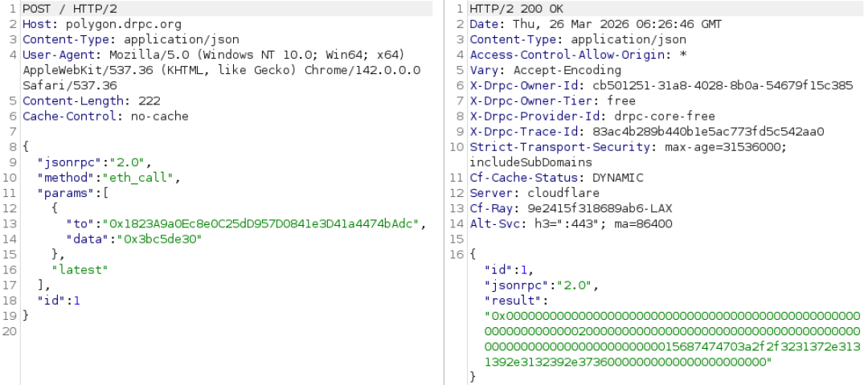The width and height of the screenshot is (868, 385).
Task: Click the data value 0x3bc5de30
Action: pyautogui.click(x=159, y=239)
